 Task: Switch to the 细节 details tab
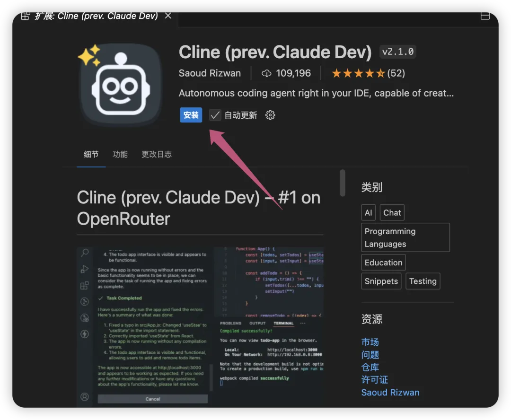click(x=91, y=154)
